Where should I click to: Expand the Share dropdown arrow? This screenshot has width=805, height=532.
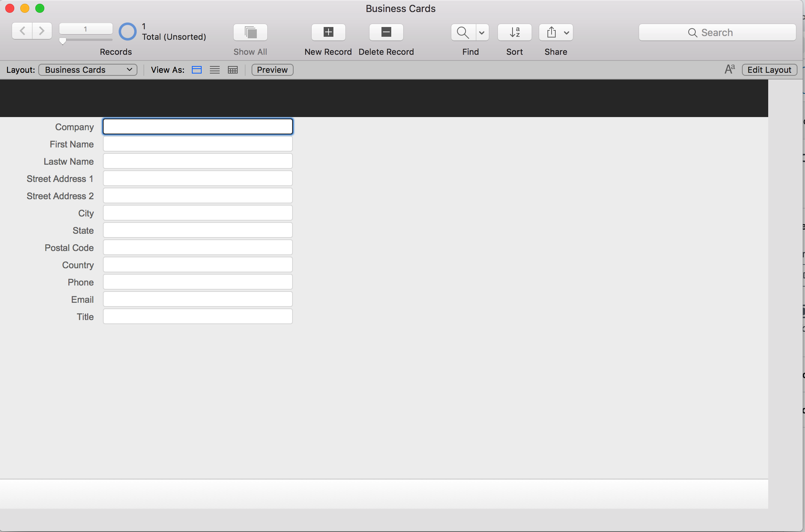(567, 33)
